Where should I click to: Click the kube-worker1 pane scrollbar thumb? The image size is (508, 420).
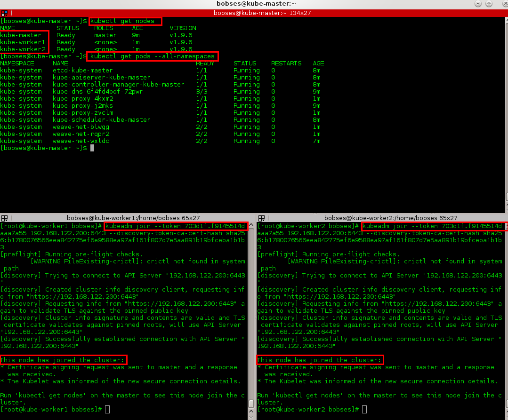click(251, 404)
